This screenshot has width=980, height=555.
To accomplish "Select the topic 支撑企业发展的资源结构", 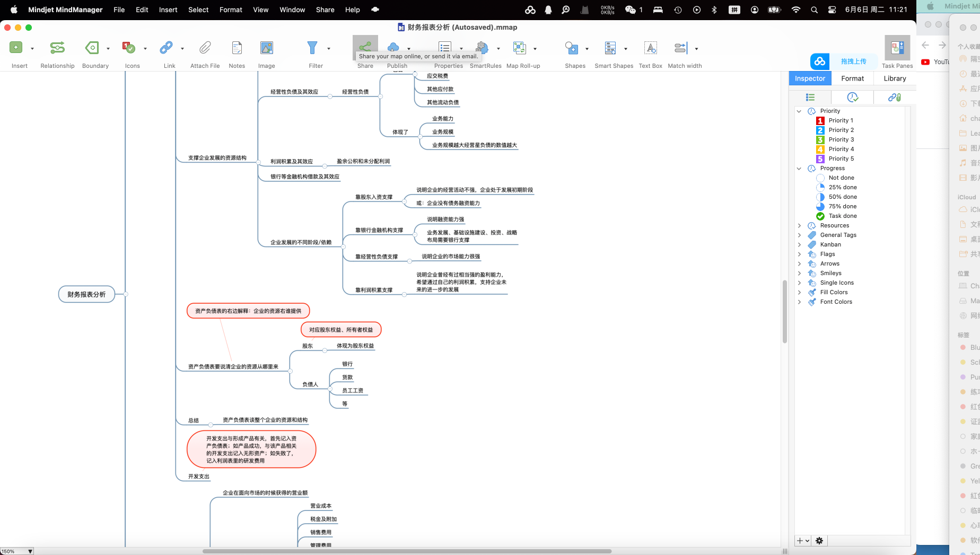I will coord(217,158).
